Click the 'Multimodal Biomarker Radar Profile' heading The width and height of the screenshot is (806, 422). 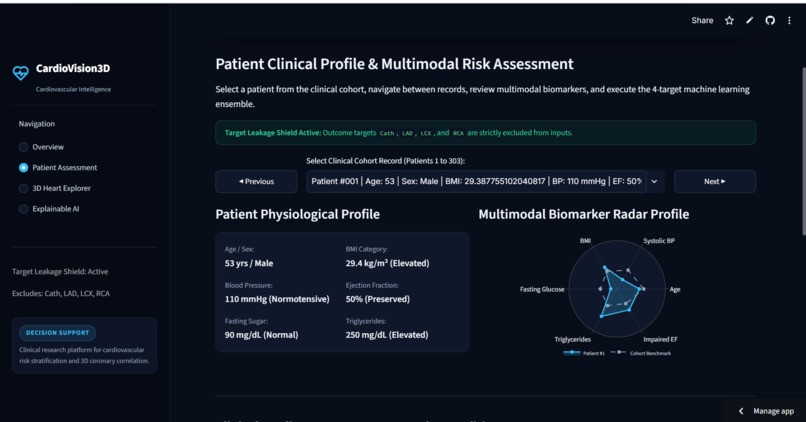coord(583,214)
